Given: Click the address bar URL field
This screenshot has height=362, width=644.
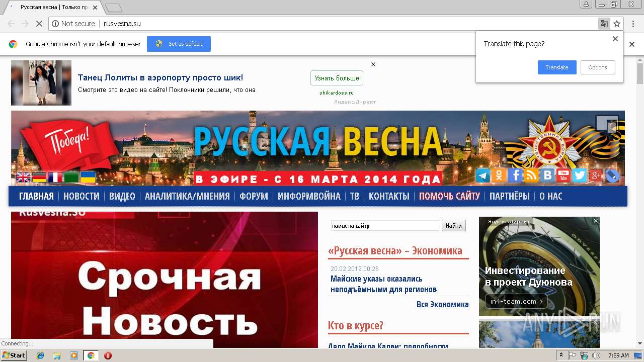Looking at the screenshot, I should point(322,24).
